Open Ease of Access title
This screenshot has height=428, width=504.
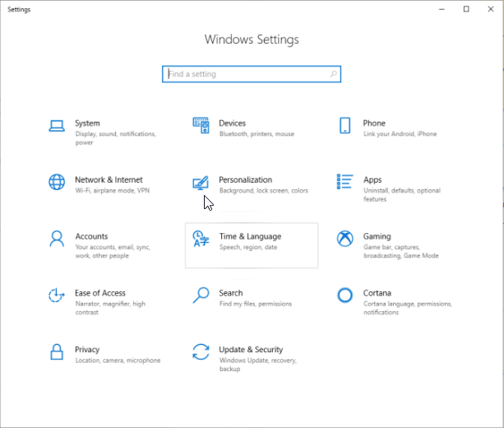(x=100, y=293)
